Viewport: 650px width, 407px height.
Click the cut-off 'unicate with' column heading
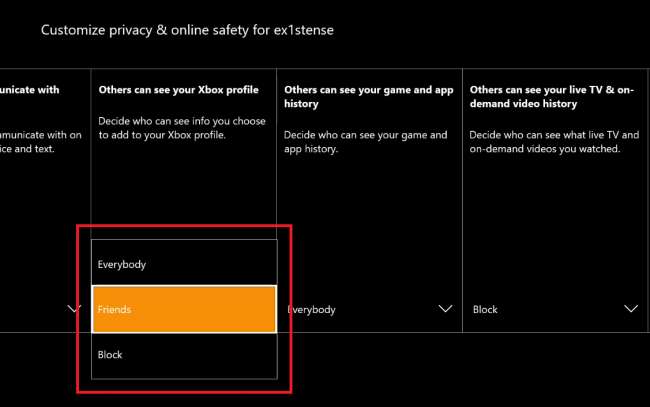[30, 90]
